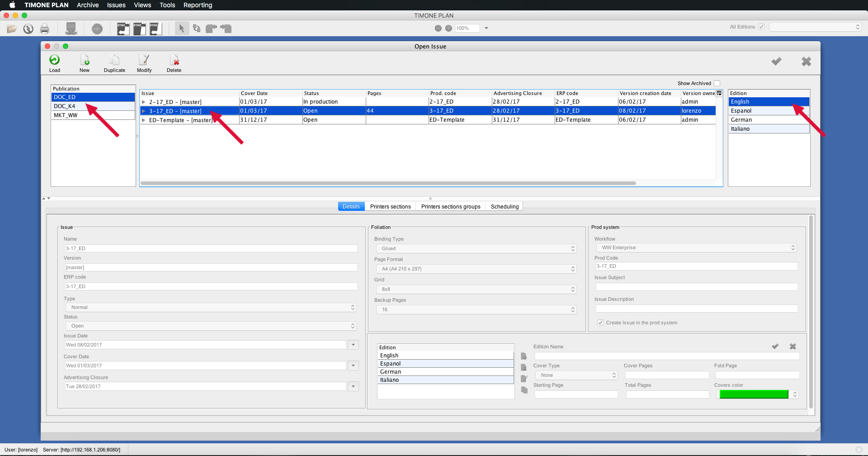Open the Status dropdown showing Open
This screenshot has width=868, height=456.
(x=211, y=326)
